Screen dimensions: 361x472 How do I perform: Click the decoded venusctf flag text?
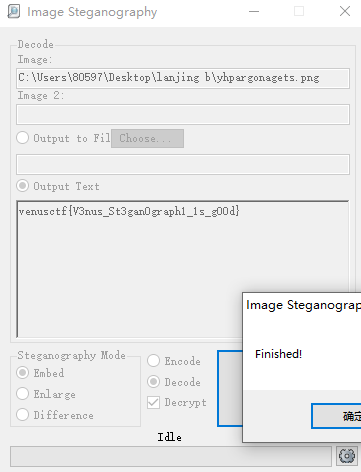[129, 211]
